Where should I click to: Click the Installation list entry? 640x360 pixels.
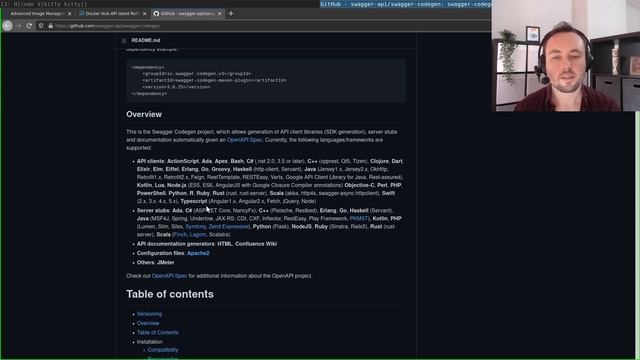[x=149, y=342]
